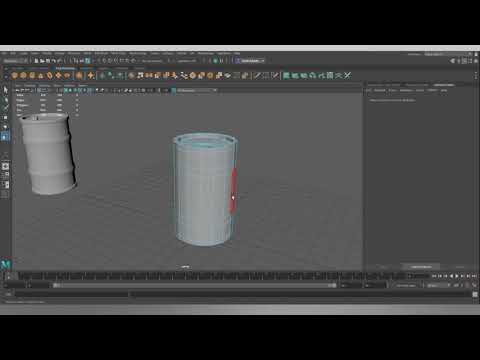
Task: Click the Load Attributes button
Action: point(421,267)
